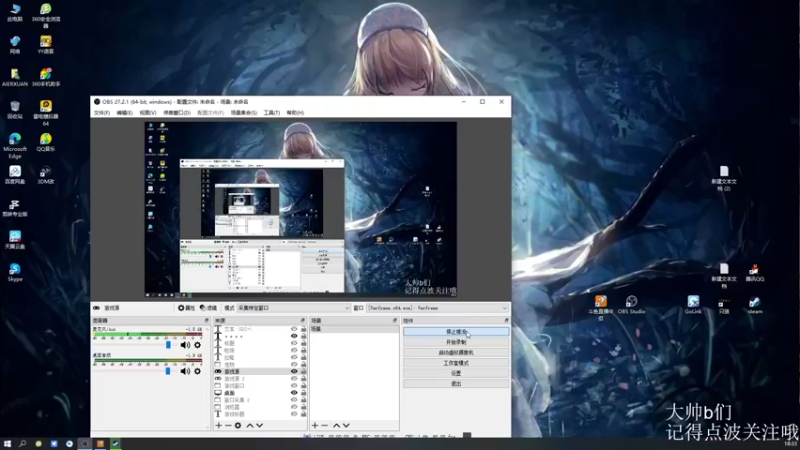Open 设置 in OBS controls
Screen dimensions: 800x450
(456, 373)
